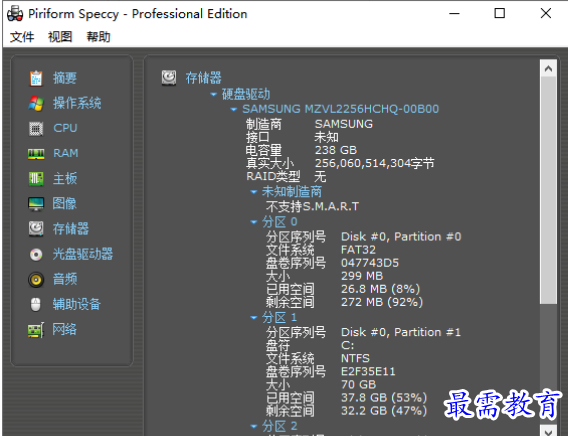Click the storage header drive icon
This screenshot has width=568, height=436.
click(x=169, y=77)
